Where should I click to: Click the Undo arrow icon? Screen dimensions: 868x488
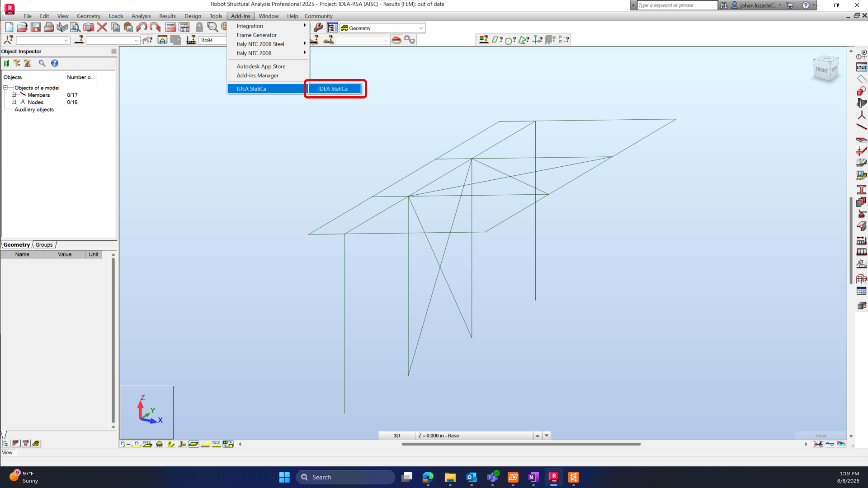(142, 28)
